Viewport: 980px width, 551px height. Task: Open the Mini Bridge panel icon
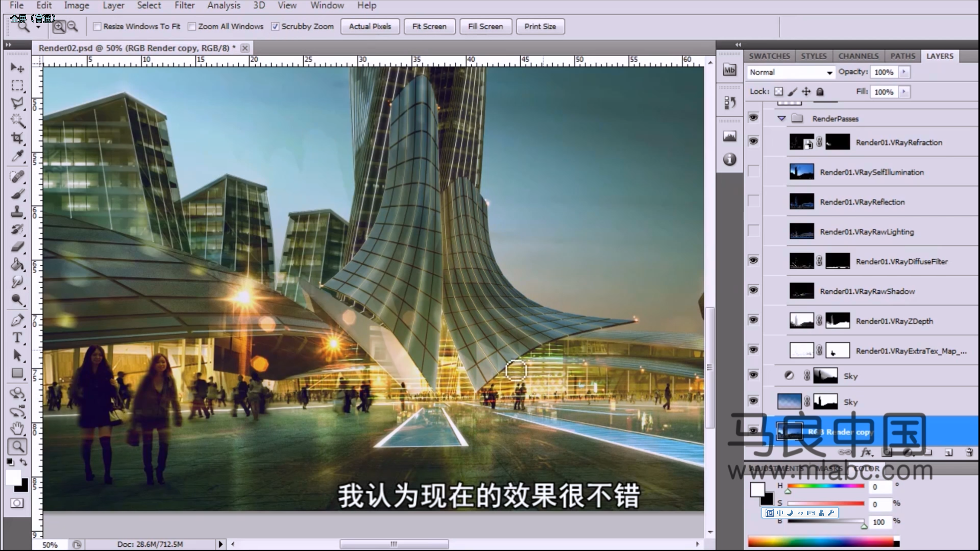click(x=730, y=70)
